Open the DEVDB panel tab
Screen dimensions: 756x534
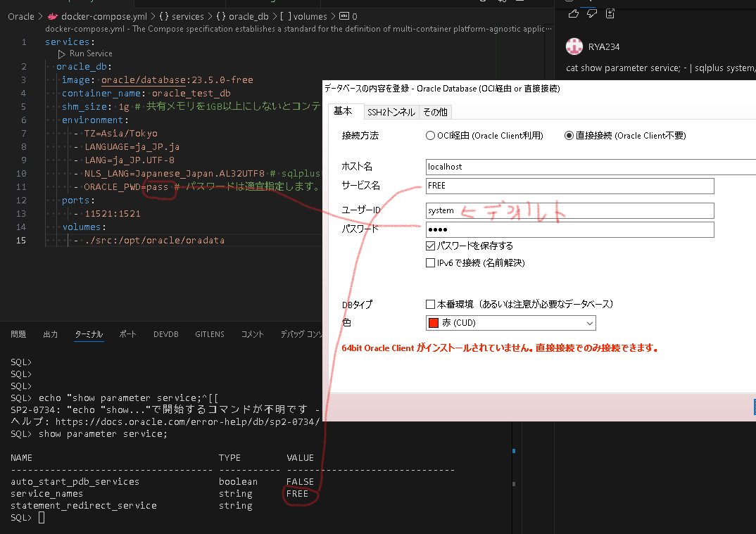166,334
